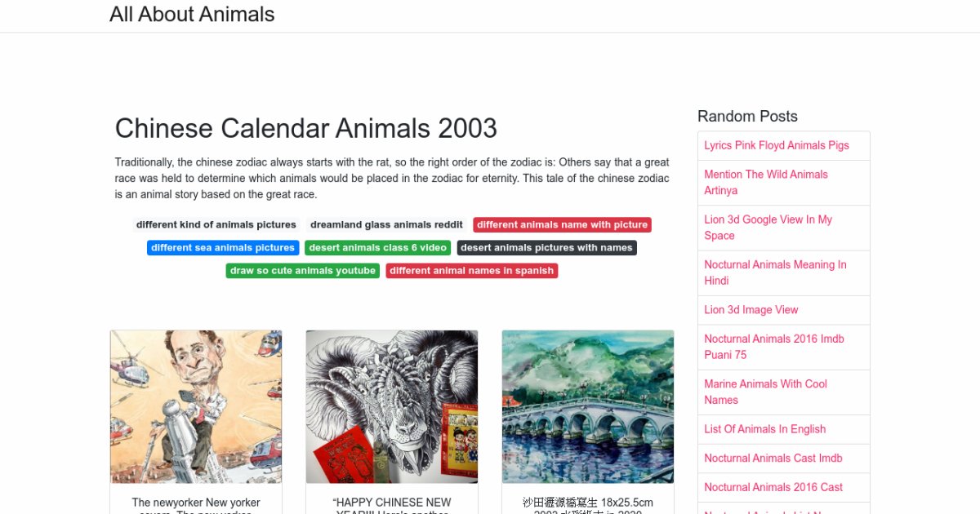Go to 'Lion 3d Google View In My Space'

point(768,227)
